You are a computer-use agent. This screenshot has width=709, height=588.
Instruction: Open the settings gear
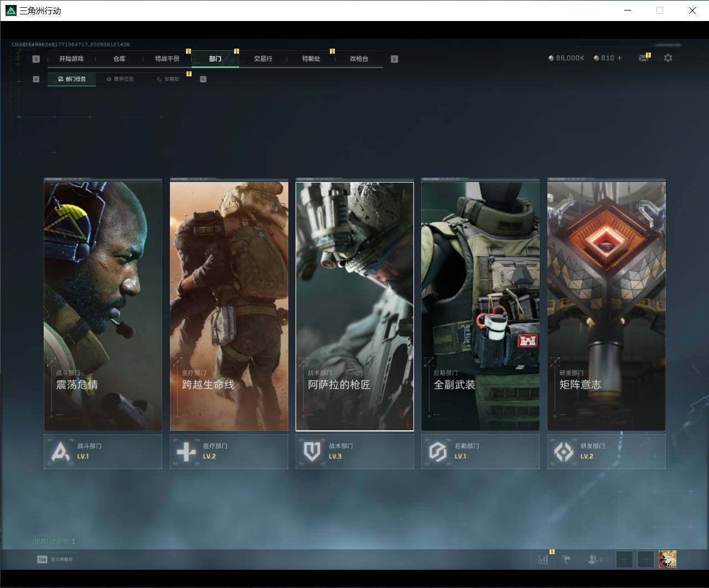[668, 58]
